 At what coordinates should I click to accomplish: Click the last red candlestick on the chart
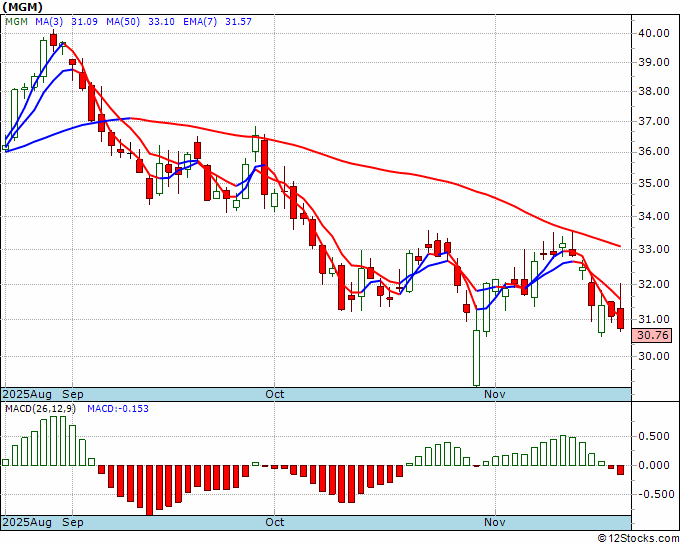tap(621, 318)
